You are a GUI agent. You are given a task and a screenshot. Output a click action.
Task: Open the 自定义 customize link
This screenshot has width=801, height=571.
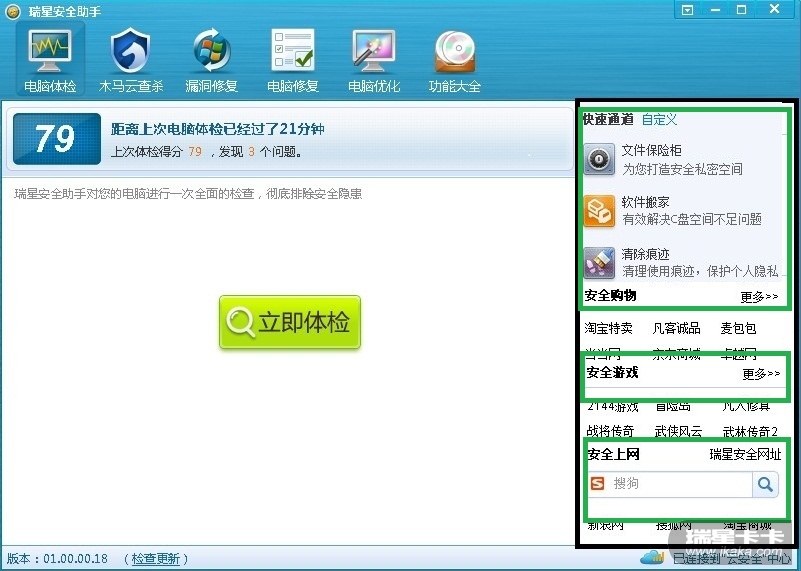(659, 120)
